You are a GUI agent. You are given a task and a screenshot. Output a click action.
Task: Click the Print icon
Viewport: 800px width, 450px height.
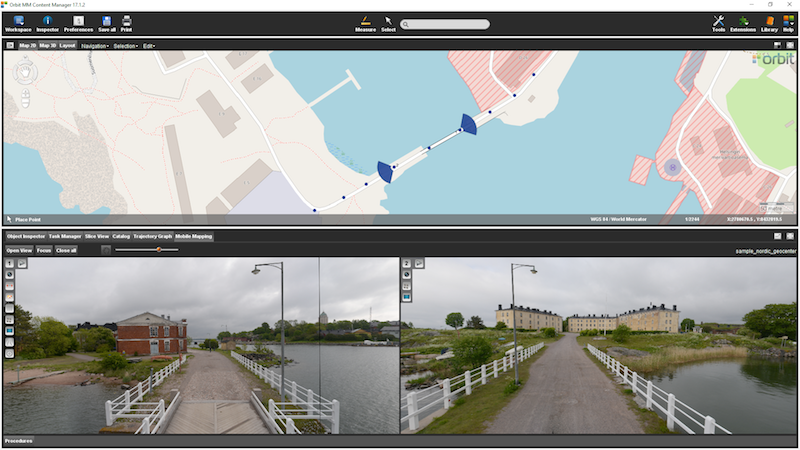pyautogui.click(x=127, y=21)
